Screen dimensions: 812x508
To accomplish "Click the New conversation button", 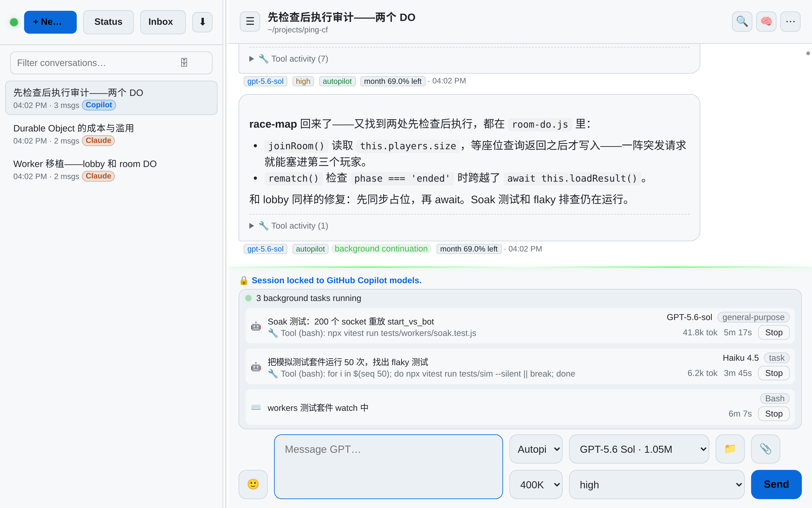I will (x=50, y=22).
